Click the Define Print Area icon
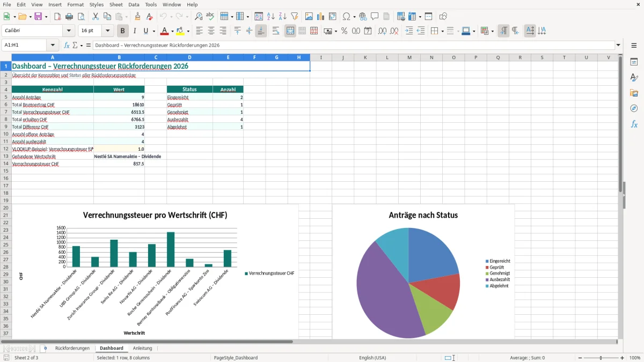This screenshot has height=362, width=644. click(401, 17)
